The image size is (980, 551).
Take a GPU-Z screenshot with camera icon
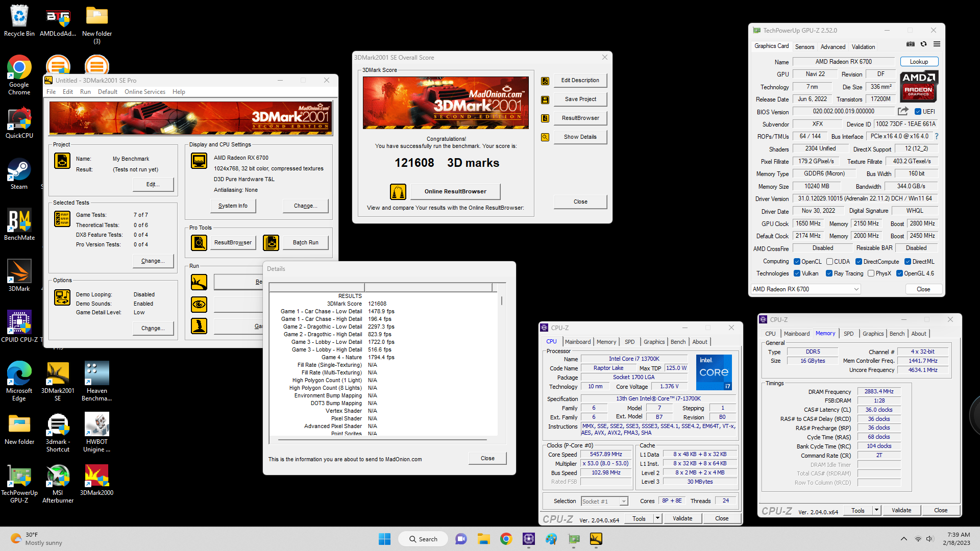(x=911, y=44)
